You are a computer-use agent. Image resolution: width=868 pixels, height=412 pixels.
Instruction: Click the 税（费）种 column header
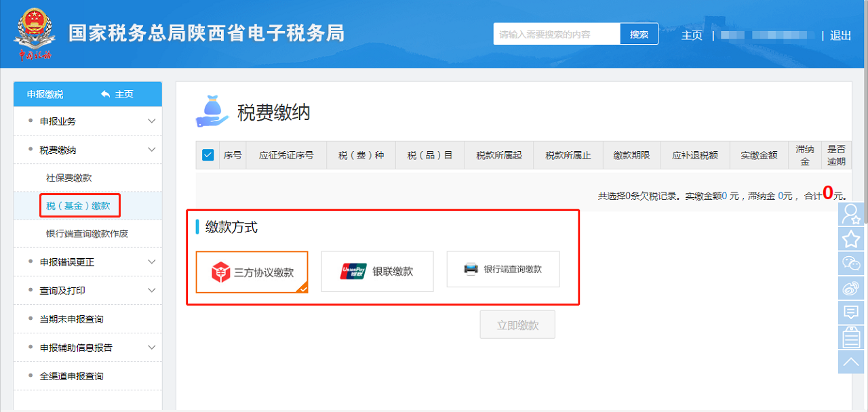click(361, 155)
